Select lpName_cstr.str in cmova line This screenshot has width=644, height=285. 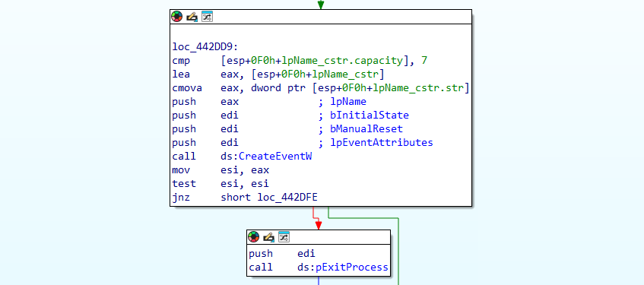419,88
